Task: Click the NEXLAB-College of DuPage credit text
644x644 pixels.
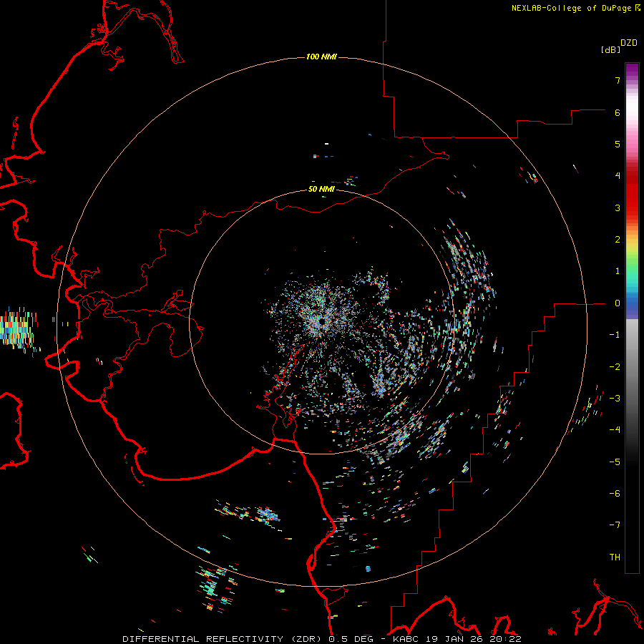Action: coord(571,8)
